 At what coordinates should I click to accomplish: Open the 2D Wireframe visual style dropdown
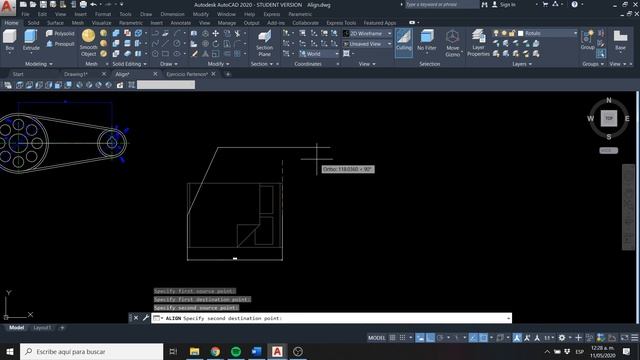[367, 33]
